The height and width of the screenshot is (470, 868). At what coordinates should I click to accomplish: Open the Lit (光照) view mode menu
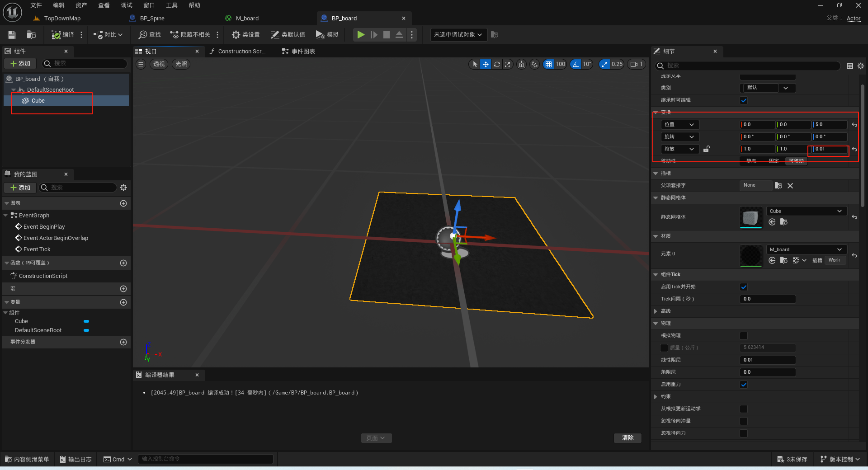pos(181,64)
